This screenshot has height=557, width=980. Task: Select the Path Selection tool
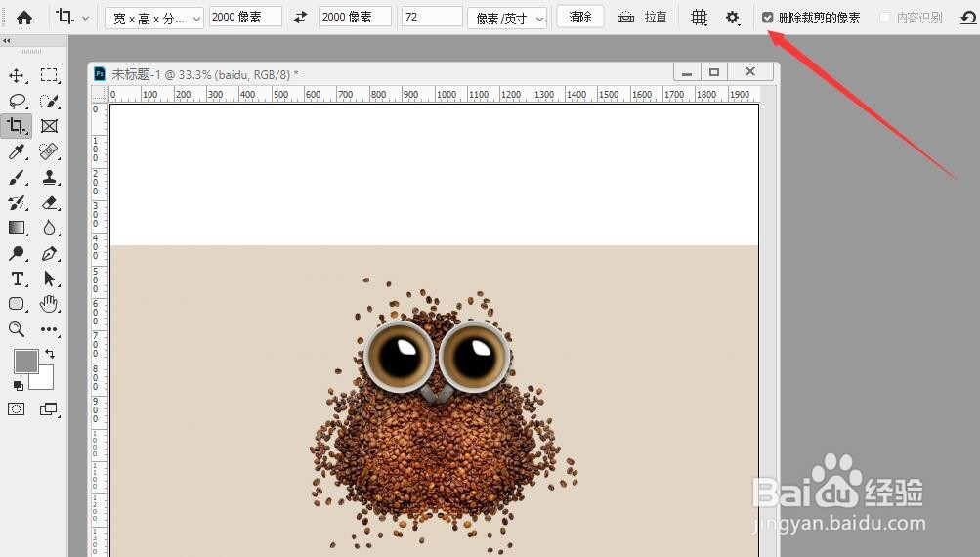pos(50,278)
